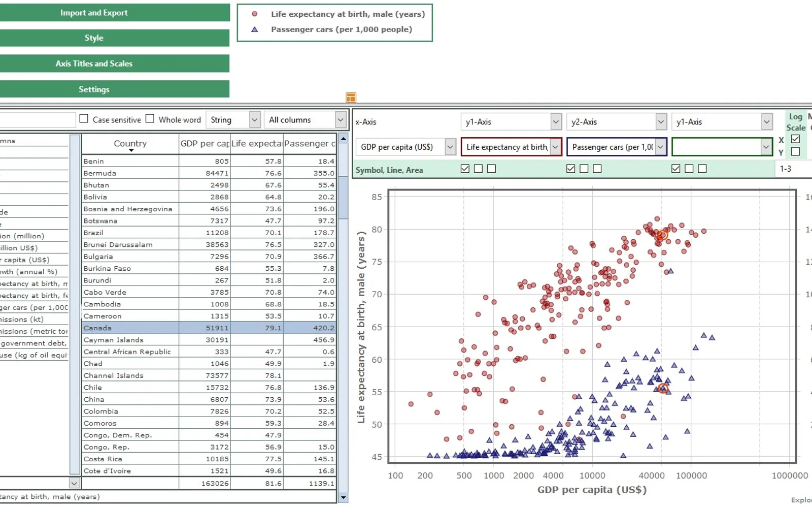Click Bulgaria passenger cars value 366.7
Image resolution: width=812 pixels, height=508 pixels.
click(x=324, y=257)
